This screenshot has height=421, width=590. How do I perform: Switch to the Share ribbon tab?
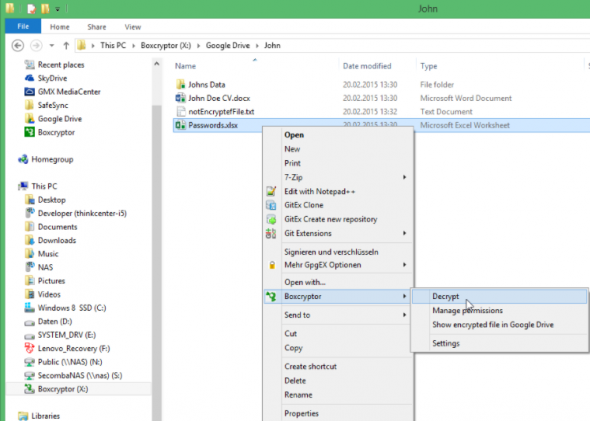pos(97,27)
